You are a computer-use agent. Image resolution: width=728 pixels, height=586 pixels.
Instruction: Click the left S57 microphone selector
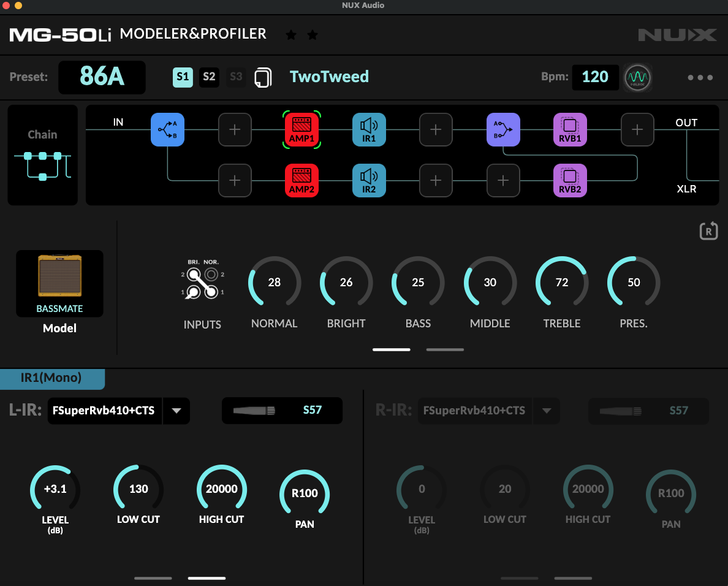pos(282,411)
